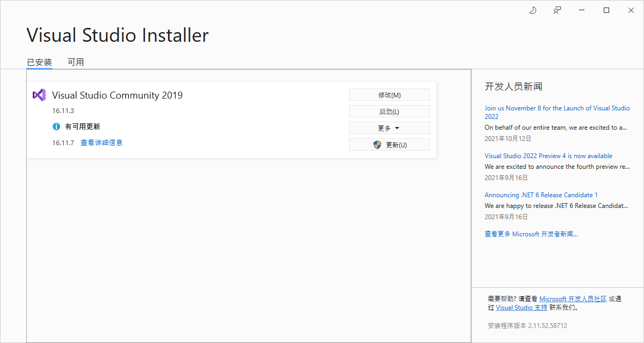This screenshot has width=644, height=343.
Task: Open the November 8 Visual Studio 2022 launch article
Action: pos(557,112)
